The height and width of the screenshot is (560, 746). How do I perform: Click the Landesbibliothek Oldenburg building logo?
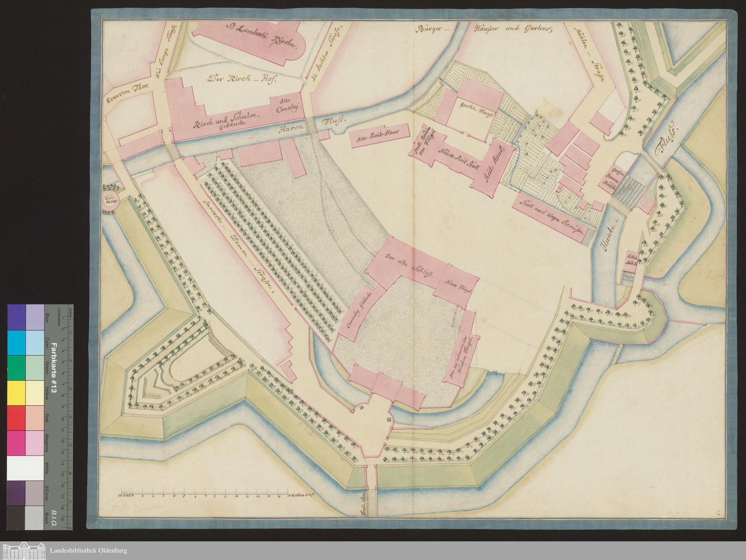[x=23, y=551]
